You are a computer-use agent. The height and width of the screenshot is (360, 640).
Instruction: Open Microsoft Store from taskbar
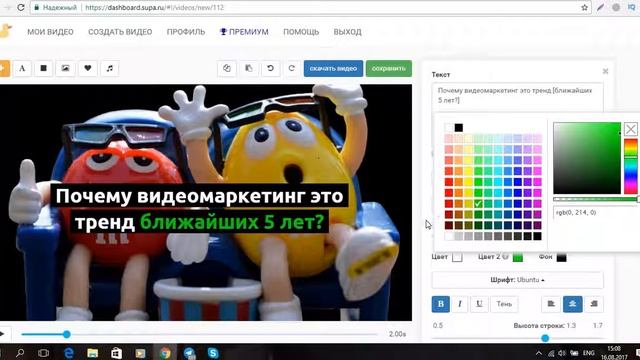tap(116, 353)
